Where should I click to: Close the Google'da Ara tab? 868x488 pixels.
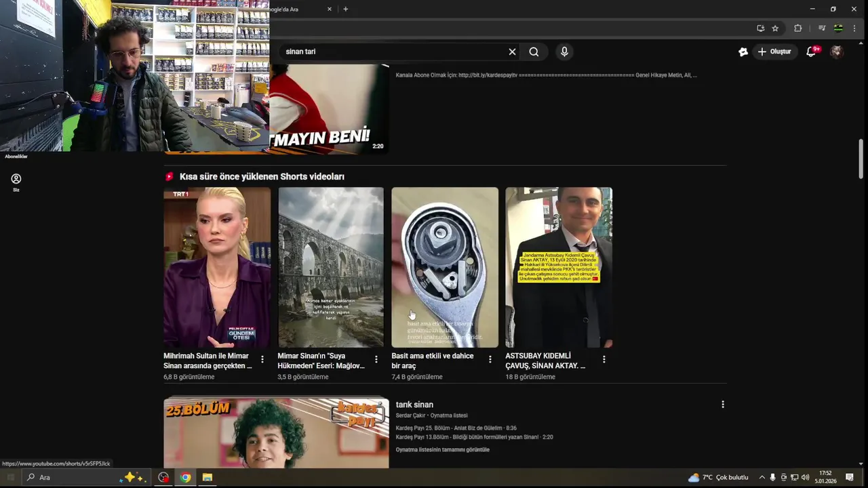coord(330,9)
